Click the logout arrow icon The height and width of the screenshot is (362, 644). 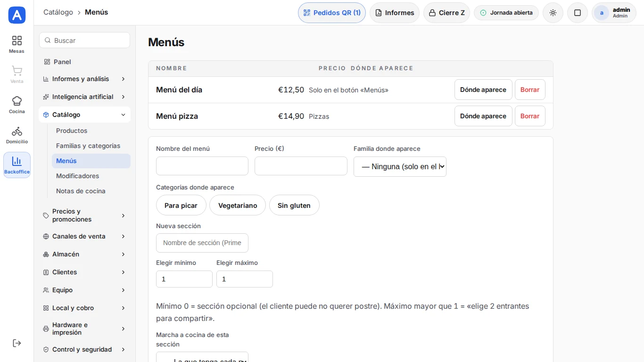click(x=17, y=343)
